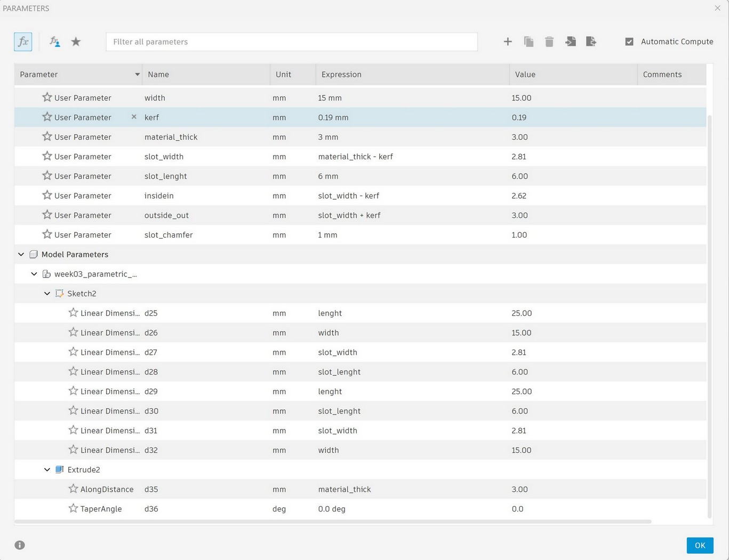This screenshot has width=729, height=560.
Task: Click the 'slot_chamfer' name cell
Action: pos(169,235)
